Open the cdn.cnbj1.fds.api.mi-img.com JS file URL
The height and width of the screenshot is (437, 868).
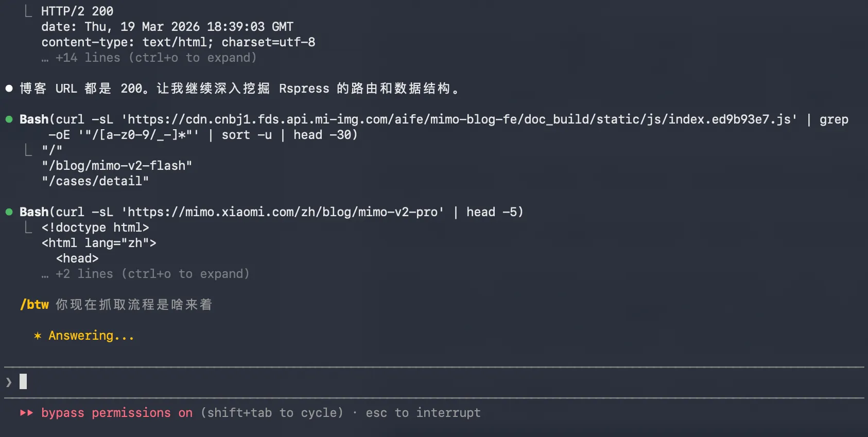point(459,119)
